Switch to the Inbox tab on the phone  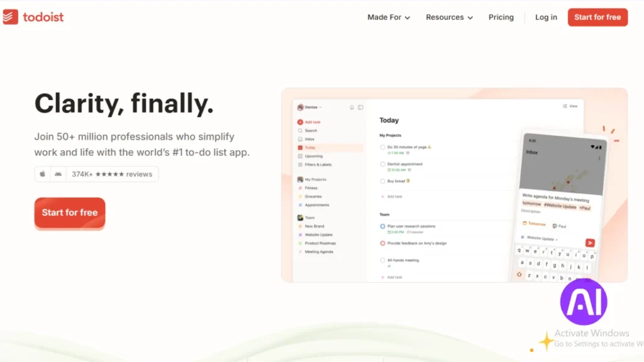coord(531,153)
